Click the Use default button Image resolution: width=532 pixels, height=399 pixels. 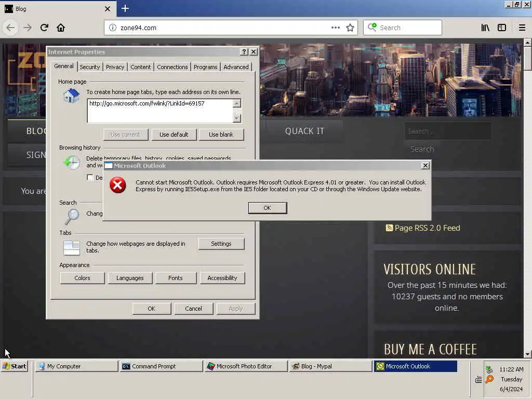pyautogui.click(x=174, y=135)
